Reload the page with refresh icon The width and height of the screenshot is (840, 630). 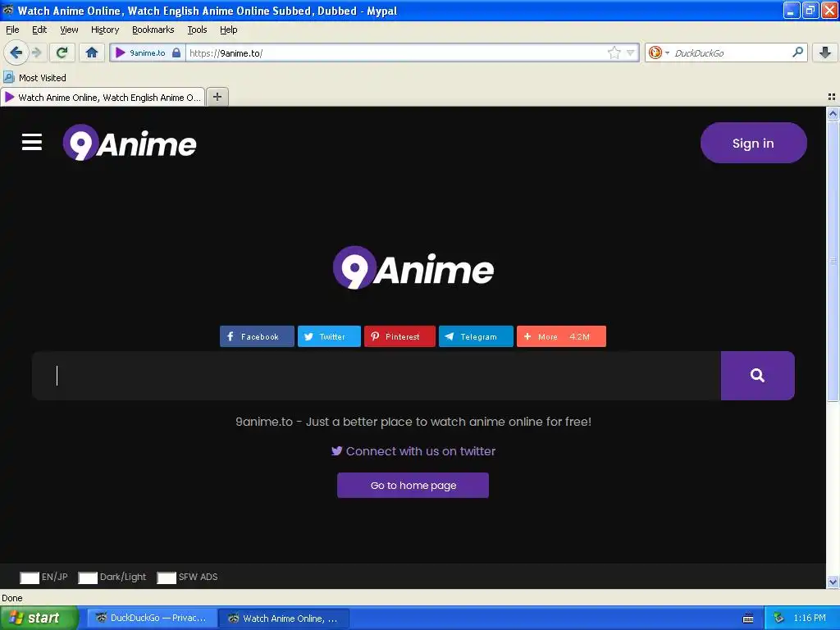[62, 52]
